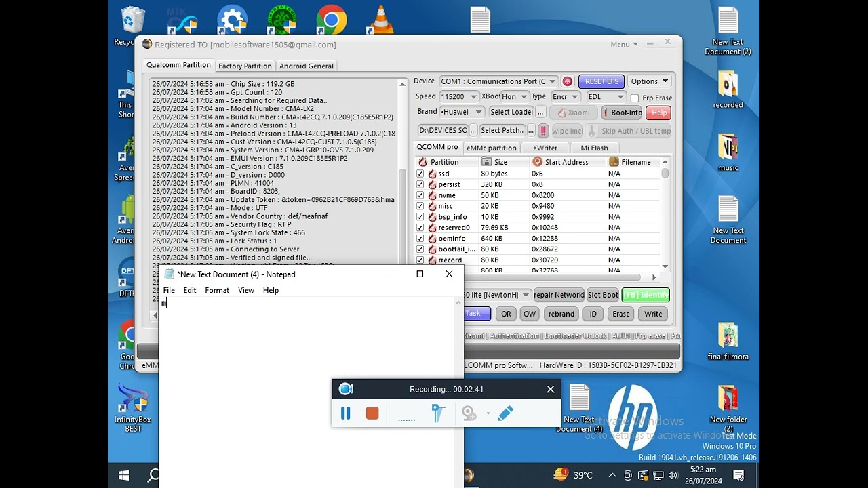
Task: Open the Recycle Bin on the desktop
Action: pyautogui.click(x=132, y=26)
